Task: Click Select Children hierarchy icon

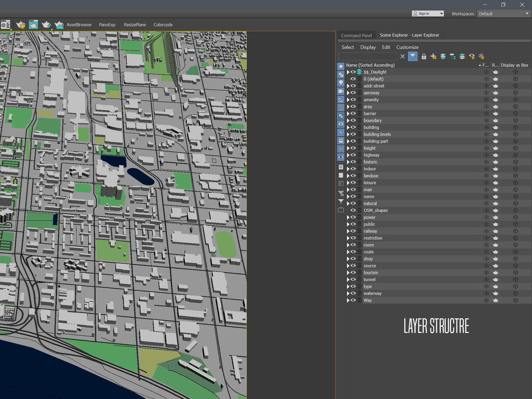Action: (x=453, y=57)
